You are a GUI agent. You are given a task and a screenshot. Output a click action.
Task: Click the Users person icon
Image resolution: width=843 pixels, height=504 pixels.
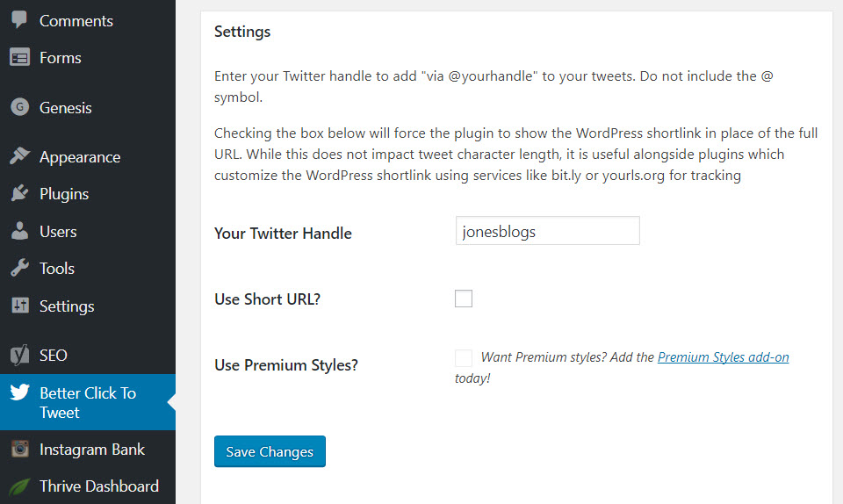point(19,232)
